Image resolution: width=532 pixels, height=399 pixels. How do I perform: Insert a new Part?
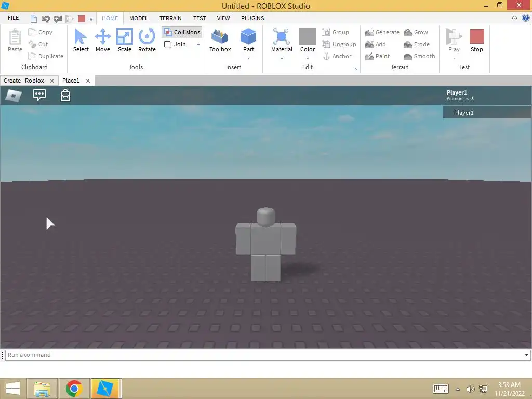[x=248, y=41]
